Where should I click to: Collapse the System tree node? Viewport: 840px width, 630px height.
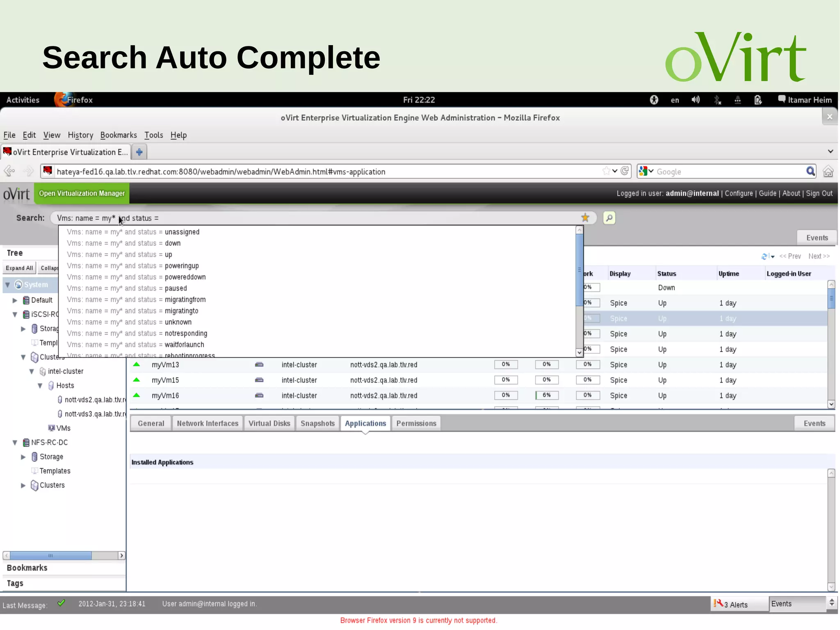click(7, 284)
